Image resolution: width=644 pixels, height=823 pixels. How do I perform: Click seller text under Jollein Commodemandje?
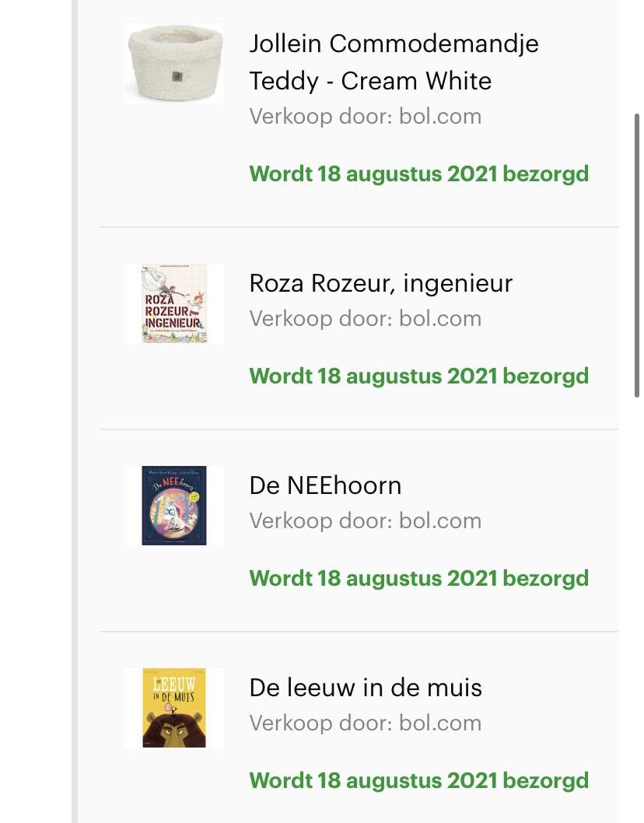point(366,117)
